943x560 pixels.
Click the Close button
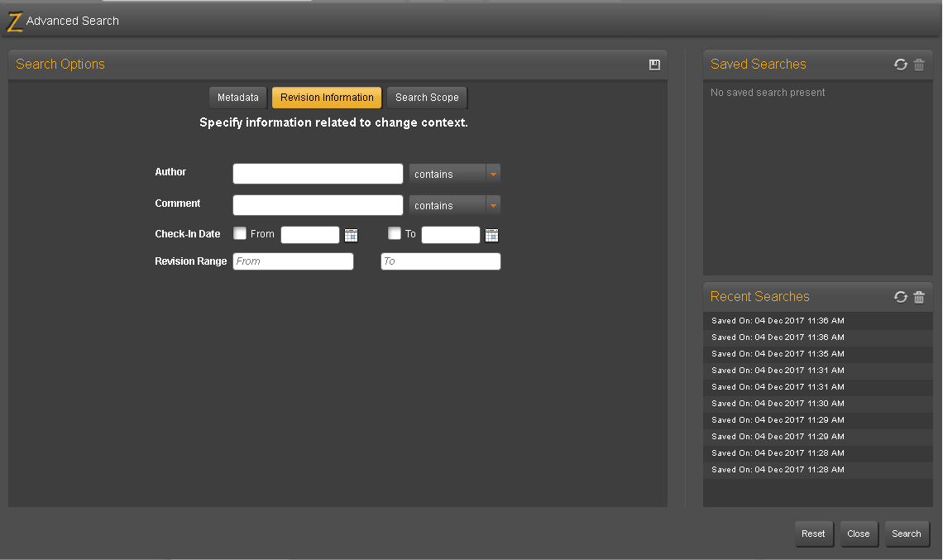pos(858,534)
